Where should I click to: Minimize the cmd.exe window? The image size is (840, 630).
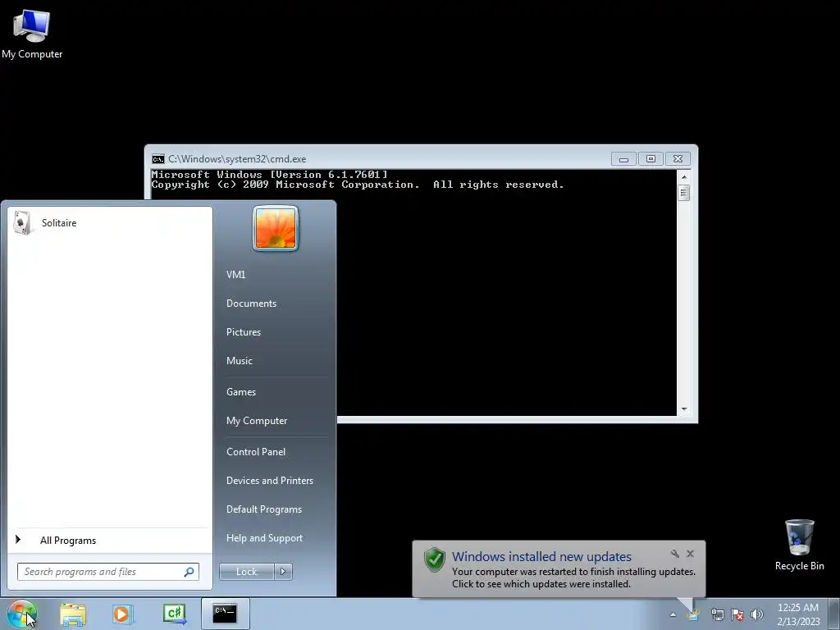coord(623,159)
